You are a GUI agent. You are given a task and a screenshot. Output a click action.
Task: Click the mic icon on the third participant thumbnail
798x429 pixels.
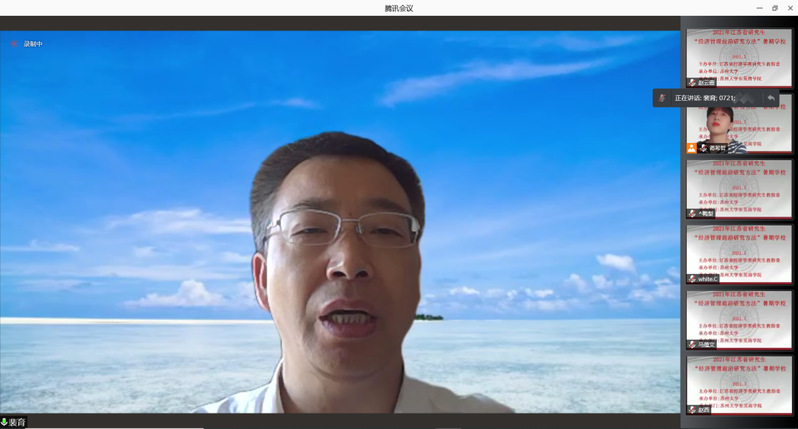pyautogui.click(x=692, y=214)
